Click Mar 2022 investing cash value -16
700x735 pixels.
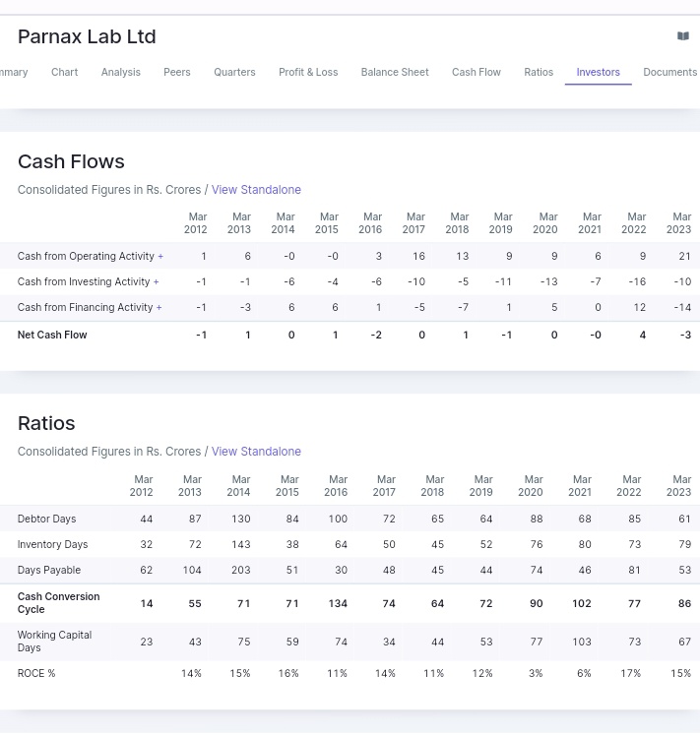point(636,281)
